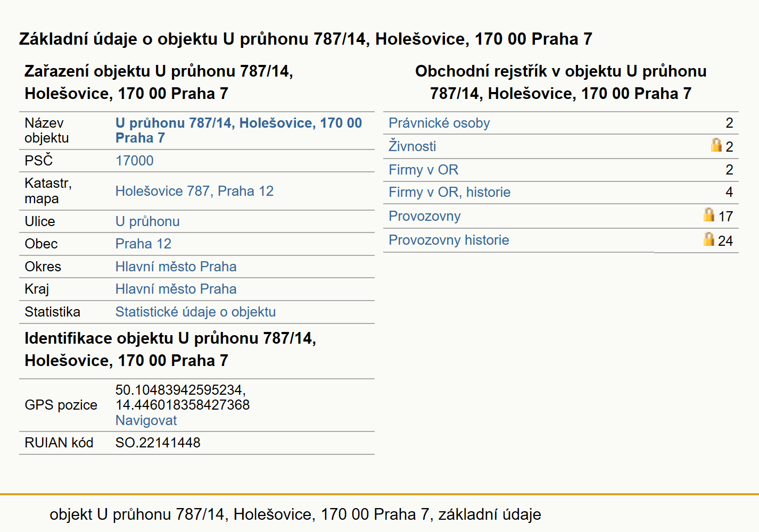Screen dimensions: 759x532
Task: Open Holešovice 787, Praha 12 cadastre link
Action: click(x=194, y=191)
